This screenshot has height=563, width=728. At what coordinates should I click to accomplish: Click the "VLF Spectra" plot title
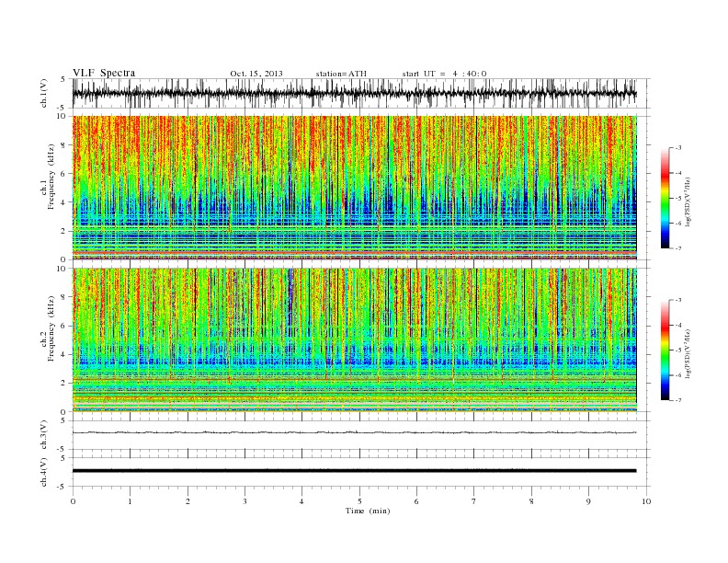tap(104, 73)
